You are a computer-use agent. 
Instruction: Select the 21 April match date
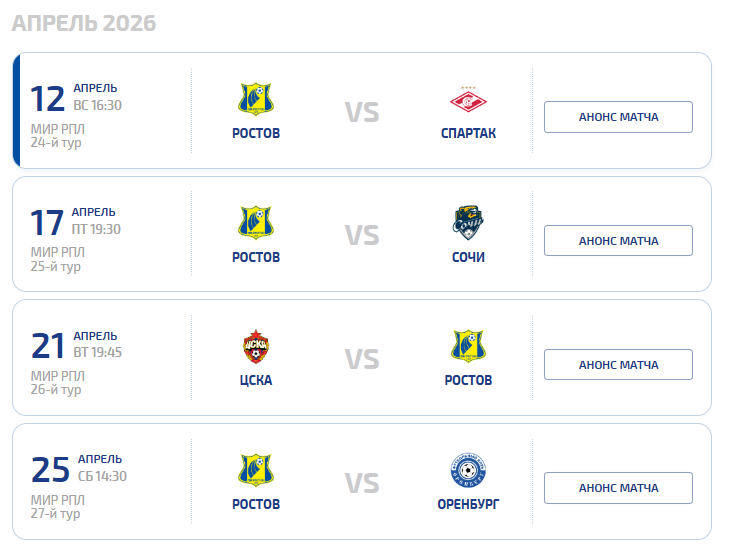coord(48,347)
